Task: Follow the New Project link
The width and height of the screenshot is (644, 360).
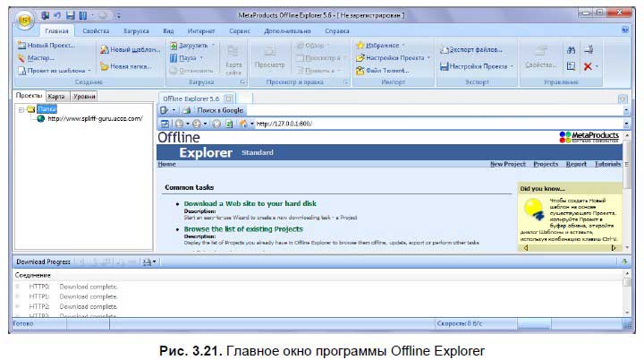Action: (508, 164)
